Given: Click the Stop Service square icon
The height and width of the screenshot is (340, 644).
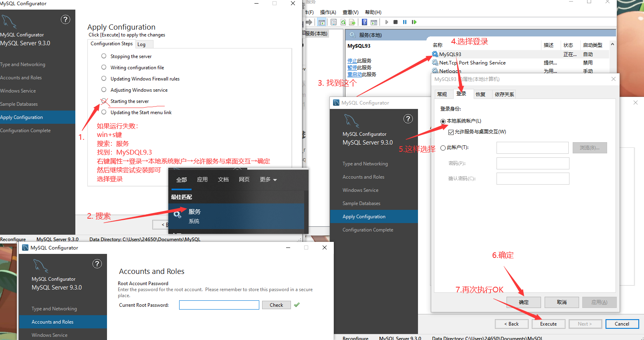Looking at the screenshot, I should (396, 22).
